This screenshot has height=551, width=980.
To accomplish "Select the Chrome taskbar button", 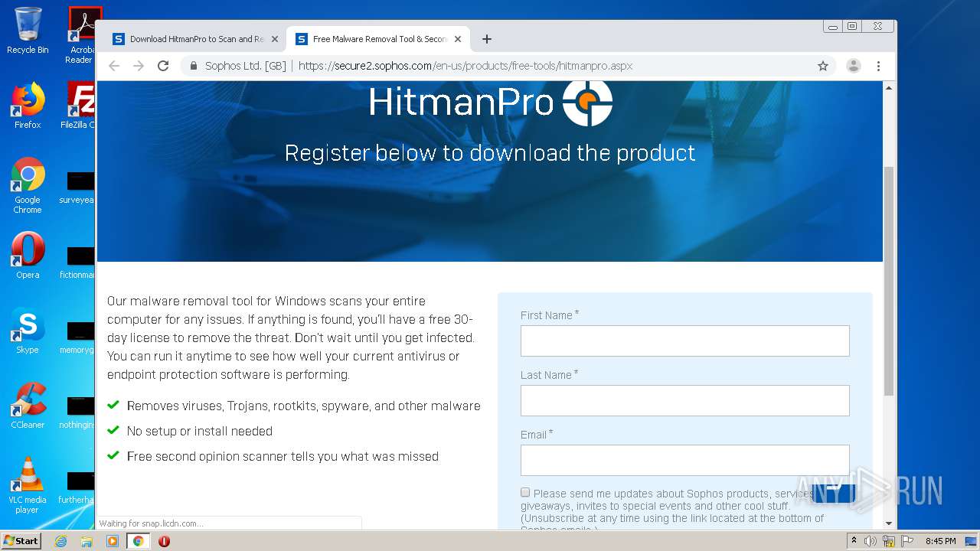I will [138, 541].
